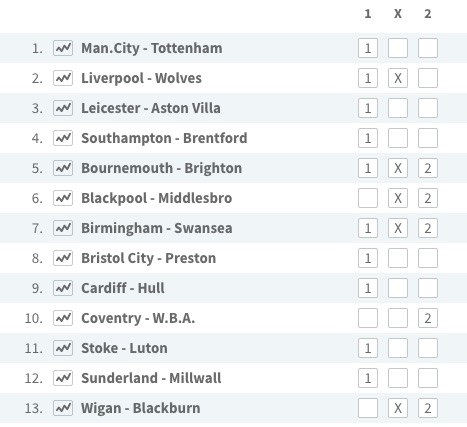Mark the 2 box for Stoke - Luton
The image size is (467, 427).
428,348
